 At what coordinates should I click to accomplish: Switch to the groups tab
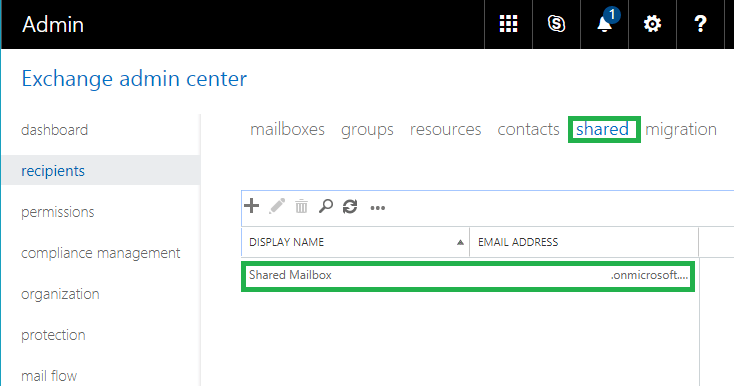tap(367, 130)
